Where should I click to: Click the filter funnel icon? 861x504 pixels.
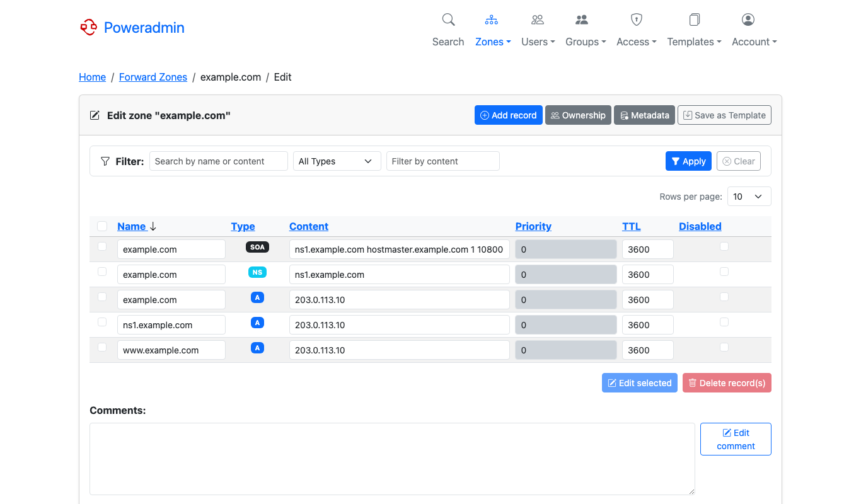(x=105, y=161)
